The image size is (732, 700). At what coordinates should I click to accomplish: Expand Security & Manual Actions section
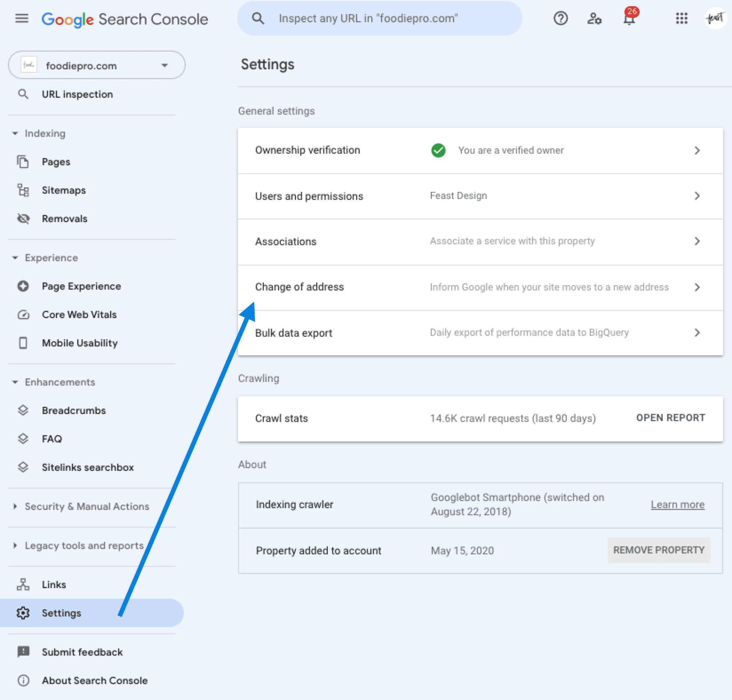15,506
